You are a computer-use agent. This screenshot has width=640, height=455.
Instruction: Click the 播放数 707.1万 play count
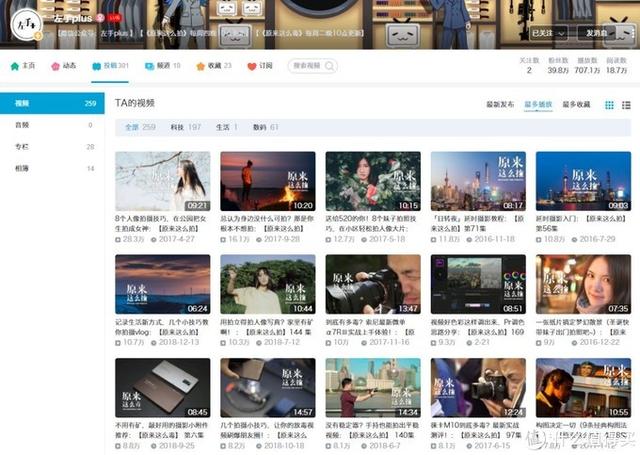[x=587, y=65]
